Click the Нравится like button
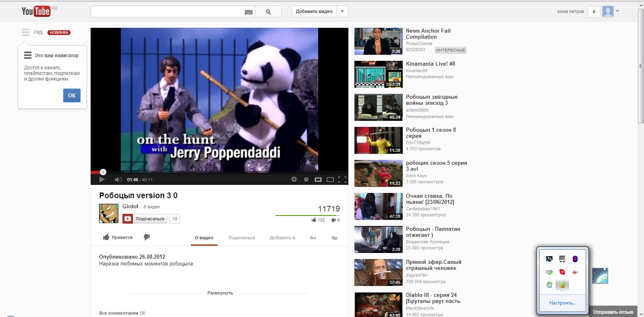The width and height of the screenshot is (644, 317). pos(118,237)
